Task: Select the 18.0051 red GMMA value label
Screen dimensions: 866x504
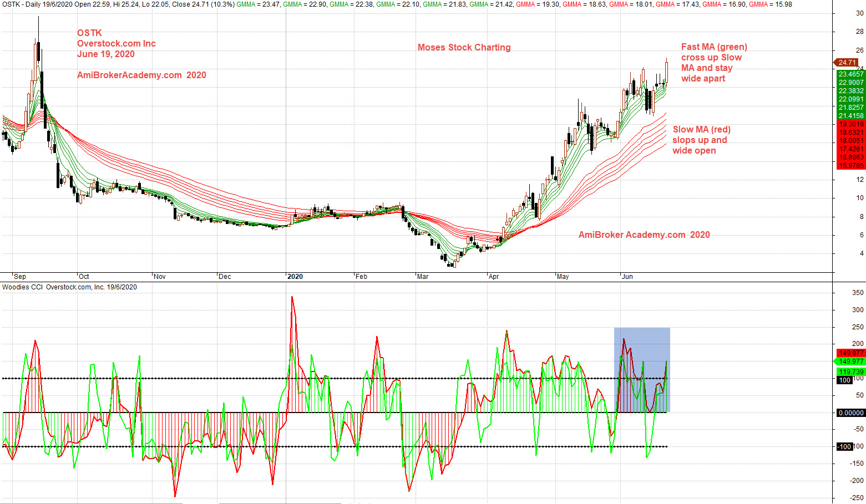Action: (850, 141)
